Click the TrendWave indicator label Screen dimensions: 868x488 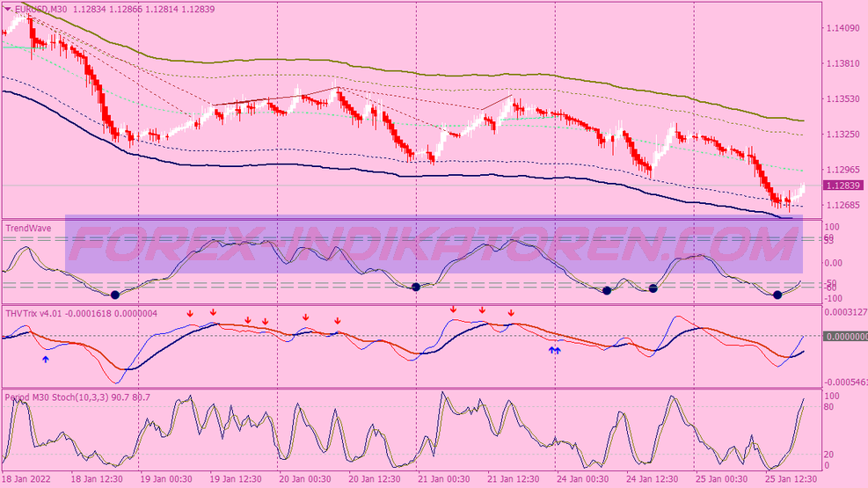tap(28, 228)
